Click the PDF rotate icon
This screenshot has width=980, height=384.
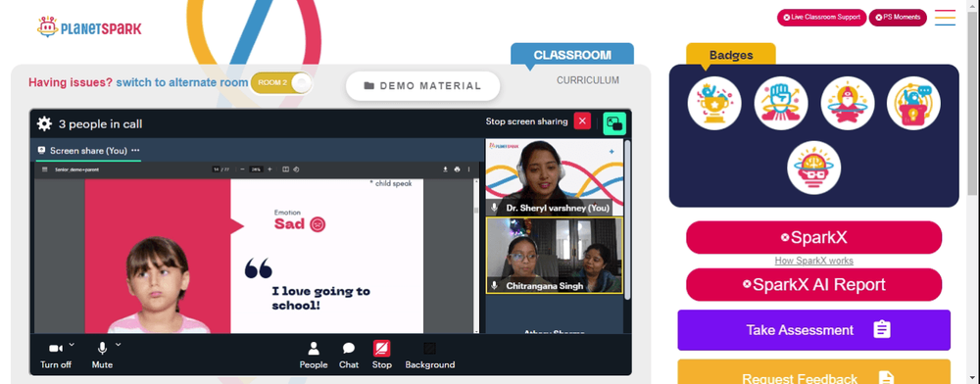[x=296, y=169]
